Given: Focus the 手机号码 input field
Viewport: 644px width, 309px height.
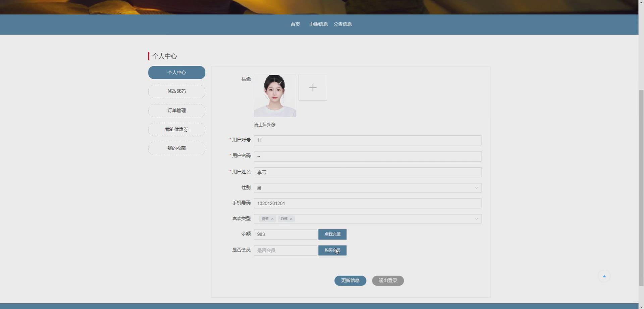Looking at the screenshot, I should [368, 203].
